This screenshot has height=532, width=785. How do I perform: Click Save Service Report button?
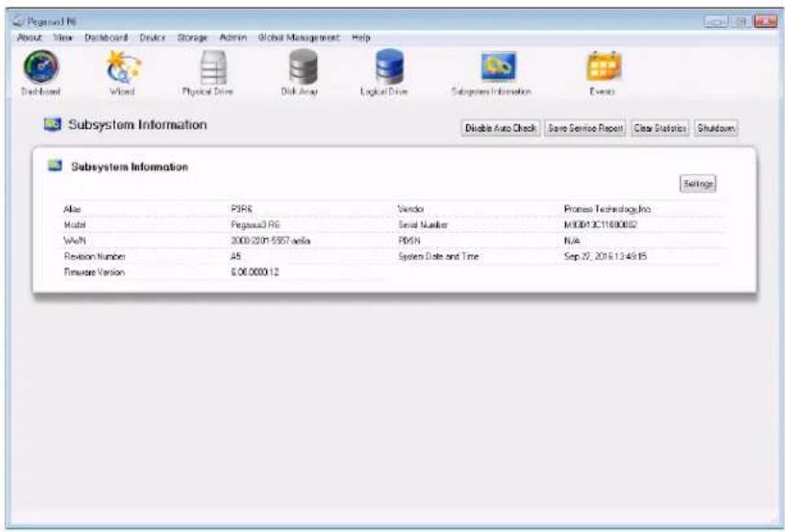585,128
